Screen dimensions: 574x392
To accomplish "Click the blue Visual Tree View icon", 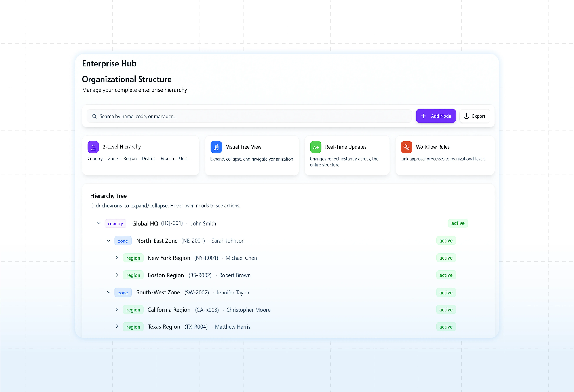I will [216, 147].
